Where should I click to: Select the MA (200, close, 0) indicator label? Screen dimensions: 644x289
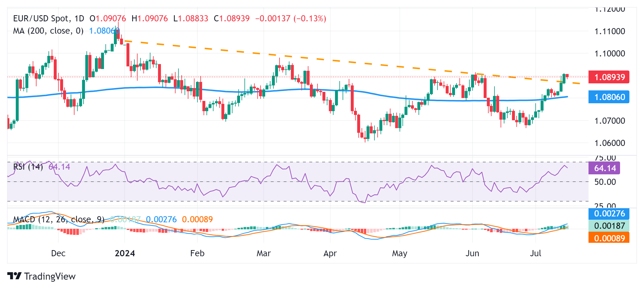pyautogui.click(x=48, y=31)
